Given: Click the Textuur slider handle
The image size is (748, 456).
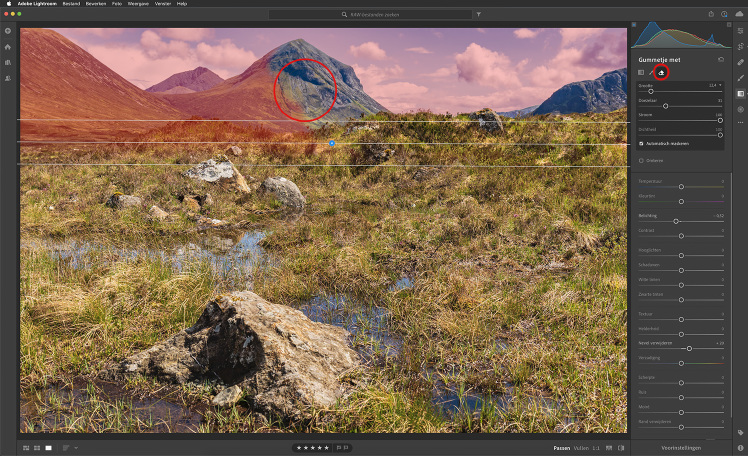Looking at the screenshot, I should click(x=681, y=320).
